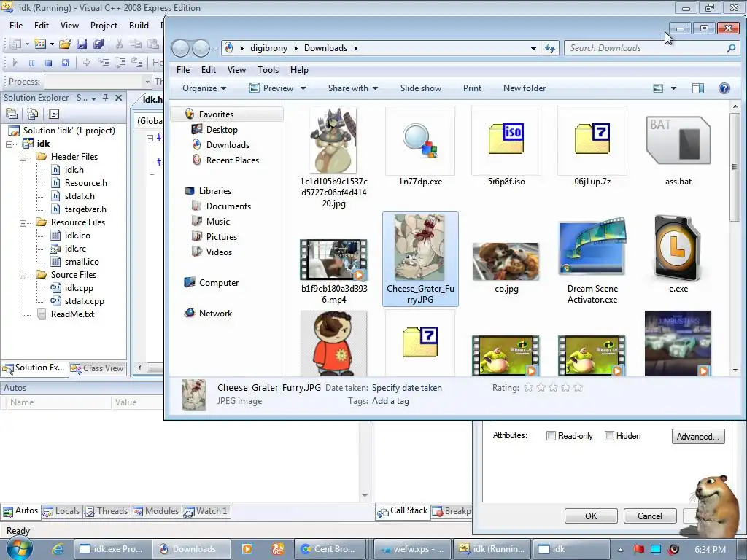The width and height of the screenshot is (747, 560).
Task: Click the Cancel button in properties dialog
Action: [x=650, y=516]
